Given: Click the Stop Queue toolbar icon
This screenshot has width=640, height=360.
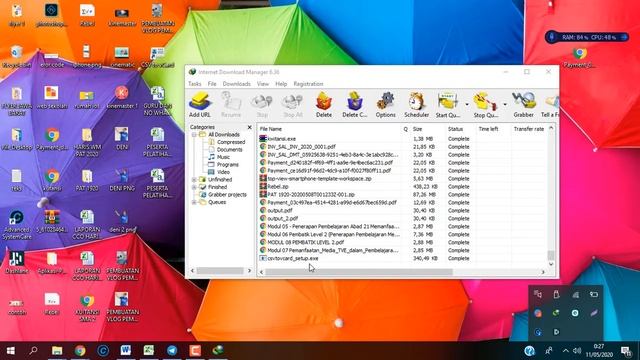Looking at the screenshot, I should tap(485, 104).
